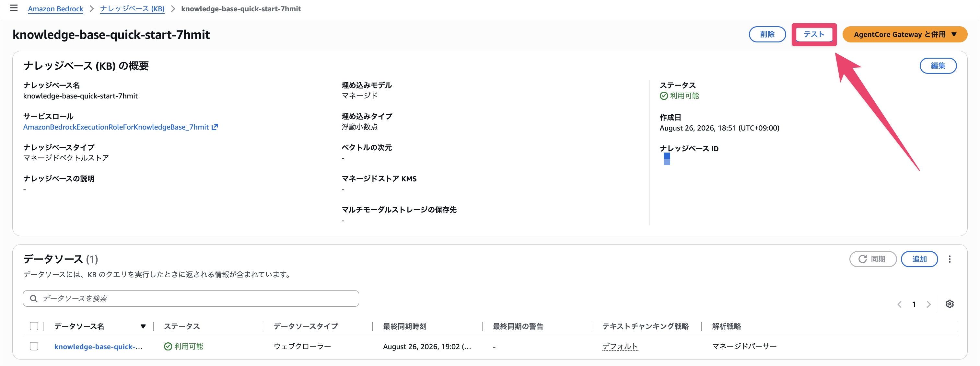Click the creation date August 26, 2026, 18:51
The width and height of the screenshot is (980, 366).
719,128
